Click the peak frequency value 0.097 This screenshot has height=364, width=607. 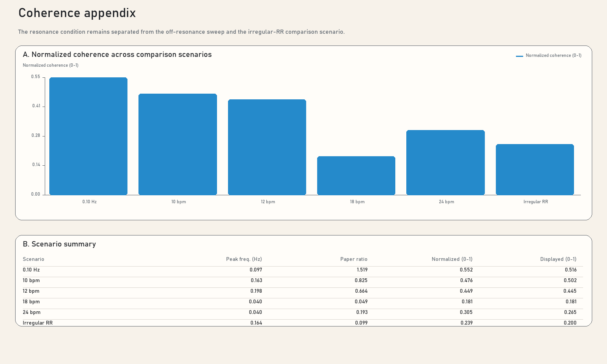[256, 270]
